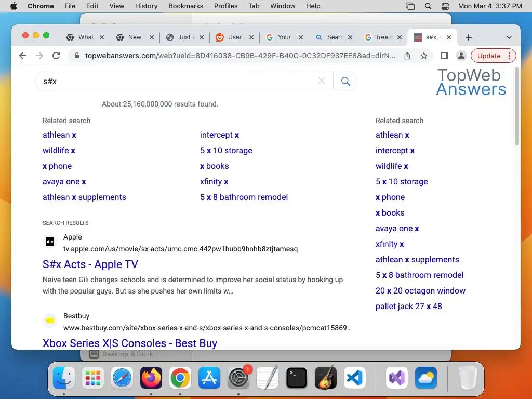This screenshot has height=399, width=532.
Task: Open Visual Studio Code from the Dock
Action: point(354,378)
